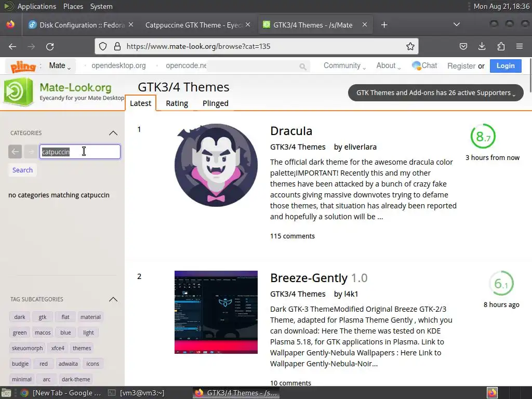Click the Breeze-Gently 6.1 rating circle
Viewport: 532px width, 399px height.
(x=501, y=283)
